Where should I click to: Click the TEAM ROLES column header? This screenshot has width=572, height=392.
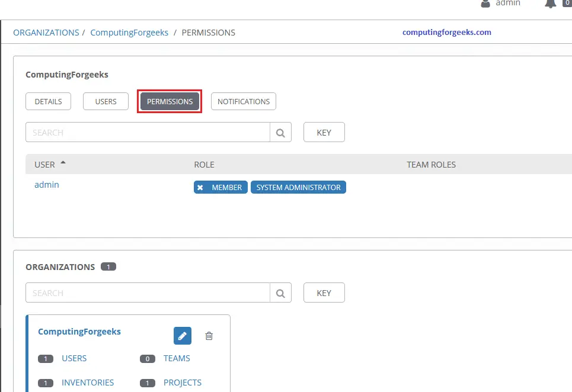pyautogui.click(x=431, y=165)
